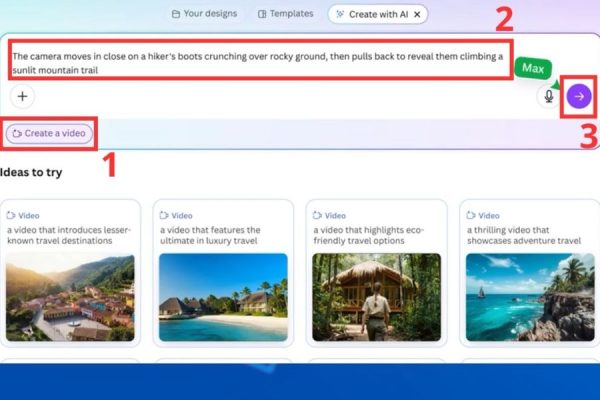Click the Video icon on the adventure travel card
The width and height of the screenshot is (600, 400).
point(471,215)
